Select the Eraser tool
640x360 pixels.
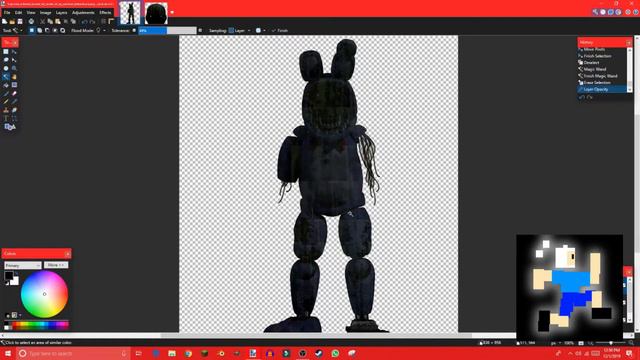tap(14, 93)
